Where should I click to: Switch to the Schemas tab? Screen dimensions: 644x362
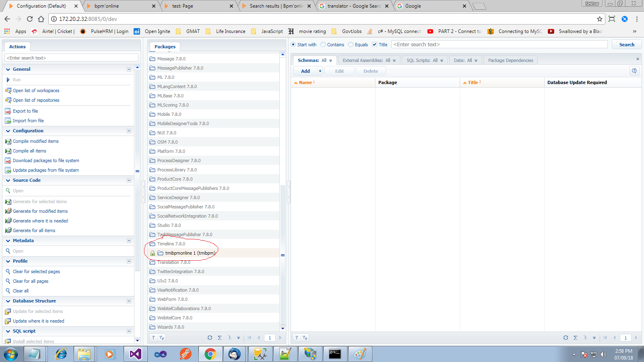315,60
